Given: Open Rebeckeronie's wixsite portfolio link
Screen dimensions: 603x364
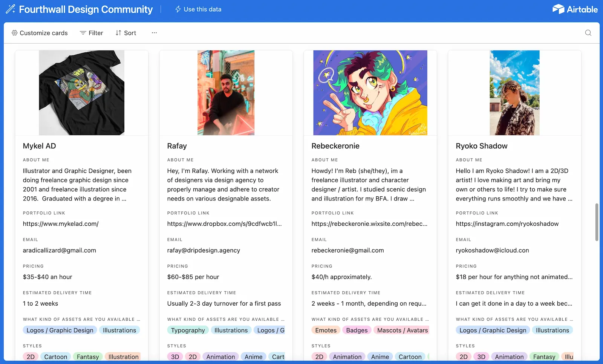Looking at the screenshot, I should click(x=369, y=223).
